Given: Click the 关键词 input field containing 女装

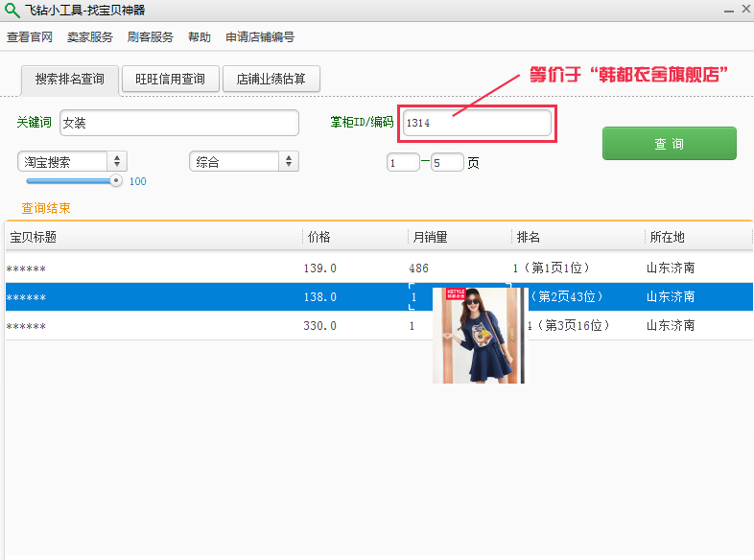Looking at the screenshot, I should 179,123.
